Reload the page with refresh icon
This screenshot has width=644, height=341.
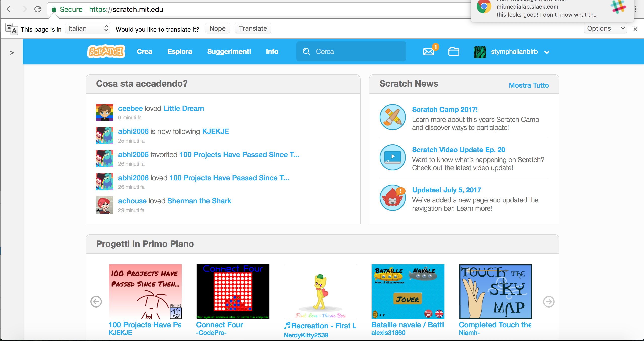38,9
